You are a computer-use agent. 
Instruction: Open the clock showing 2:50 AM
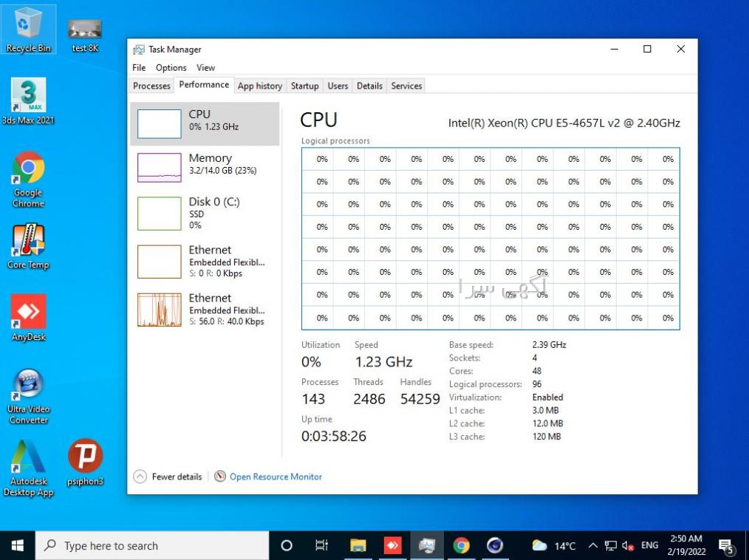[686, 545]
